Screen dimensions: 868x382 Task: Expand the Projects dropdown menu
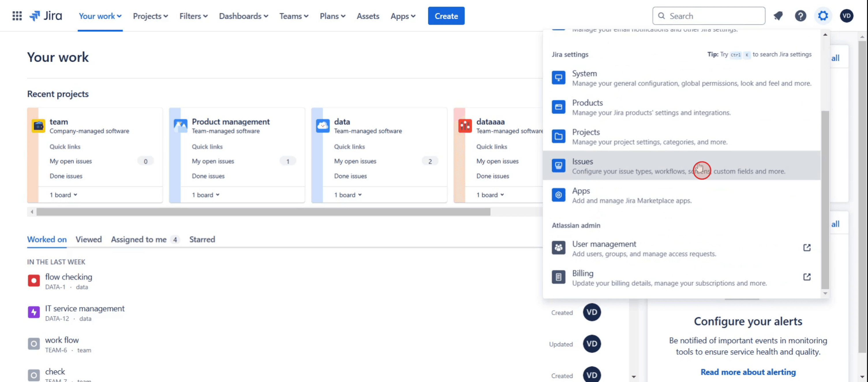[150, 16]
